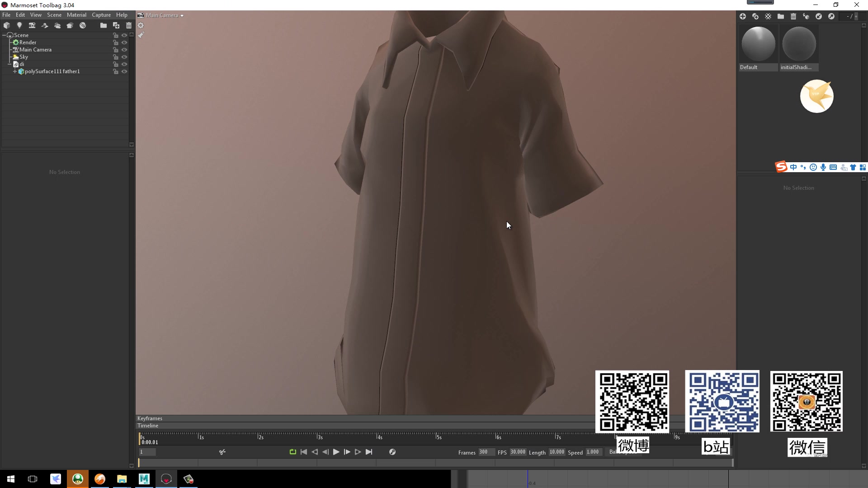Import a material file
The height and width of the screenshot is (488, 868).
(818, 16)
